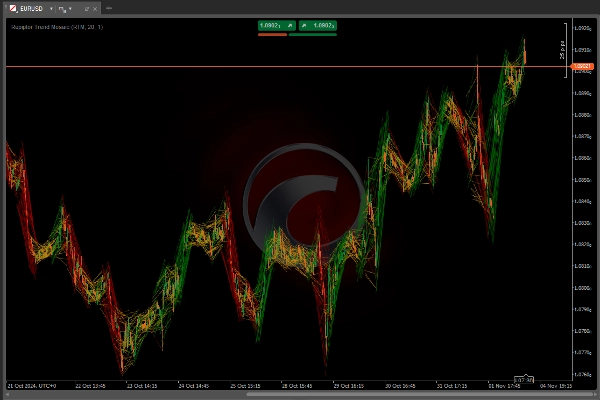600x400 pixels.
Task: Click the EURUSD symbol flag icon
Action: click(13, 8)
